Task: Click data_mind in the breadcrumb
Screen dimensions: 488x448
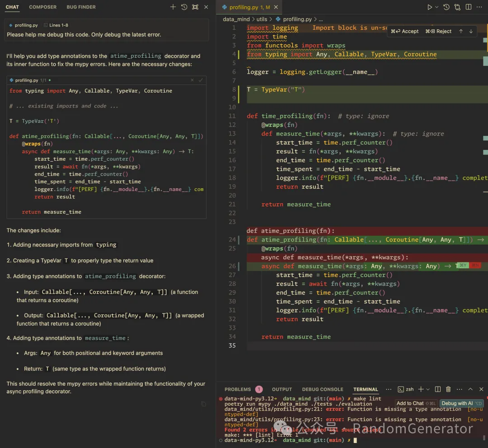Action: [x=236, y=19]
